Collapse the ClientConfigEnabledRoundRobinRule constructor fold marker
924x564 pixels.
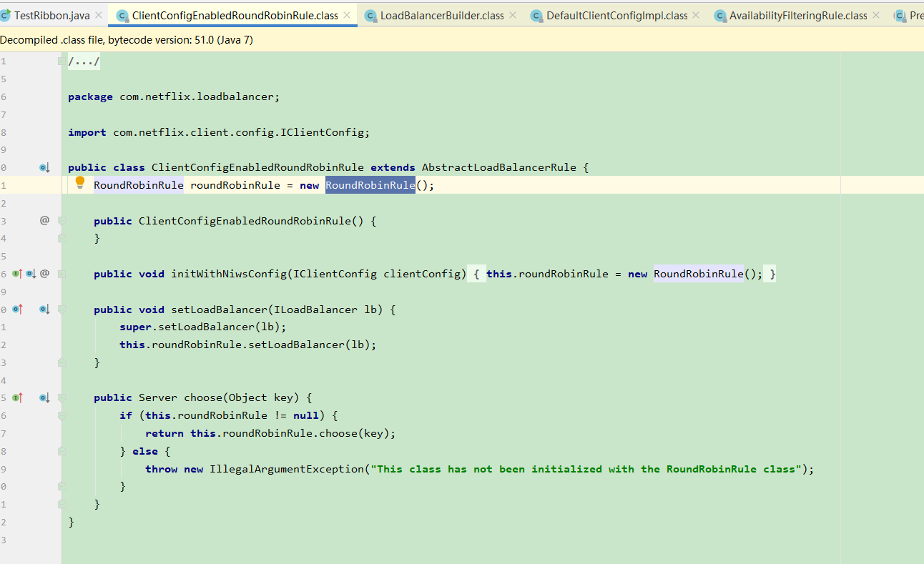click(x=62, y=221)
